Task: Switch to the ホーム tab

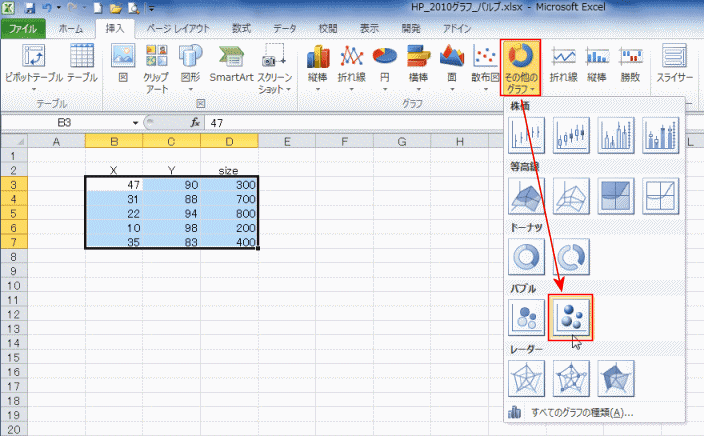Action: click(70, 29)
